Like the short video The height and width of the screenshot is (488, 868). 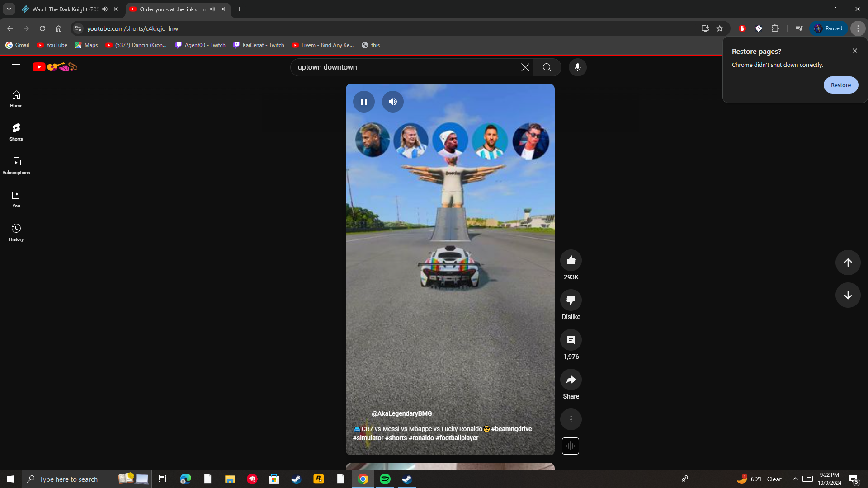pos(571,260)
